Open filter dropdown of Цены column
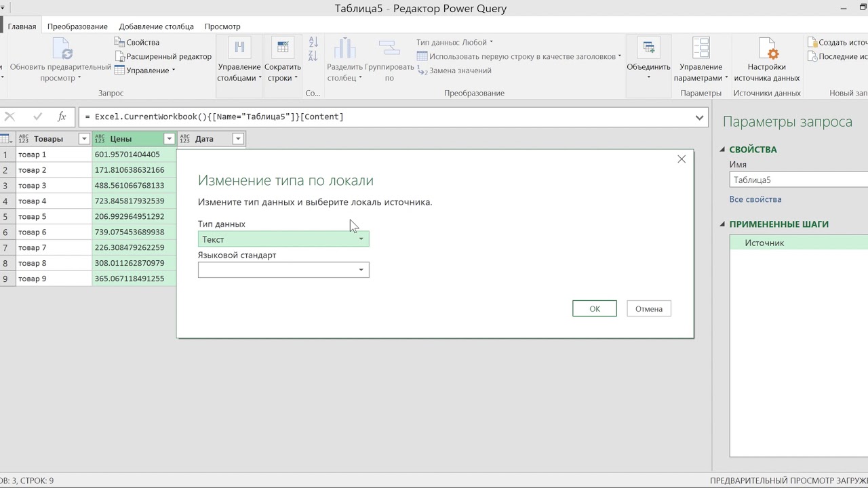The height and width of the screenshot is (488, 868). 169,139
